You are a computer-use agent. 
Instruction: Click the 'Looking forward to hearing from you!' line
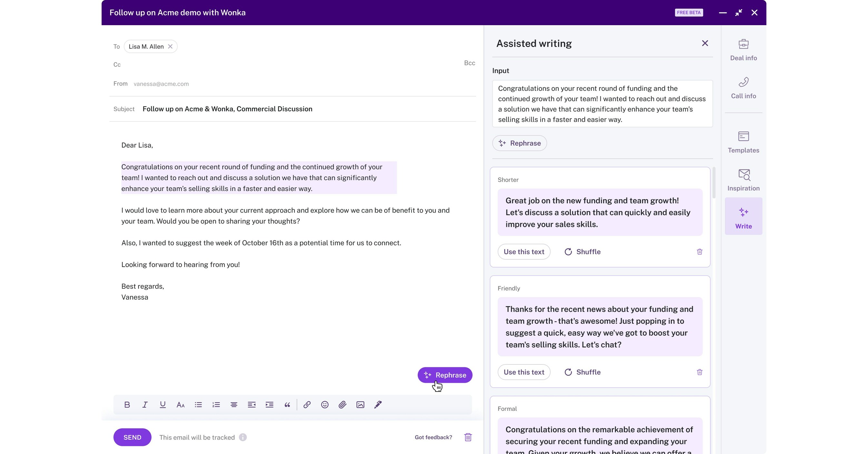point(181,265)
